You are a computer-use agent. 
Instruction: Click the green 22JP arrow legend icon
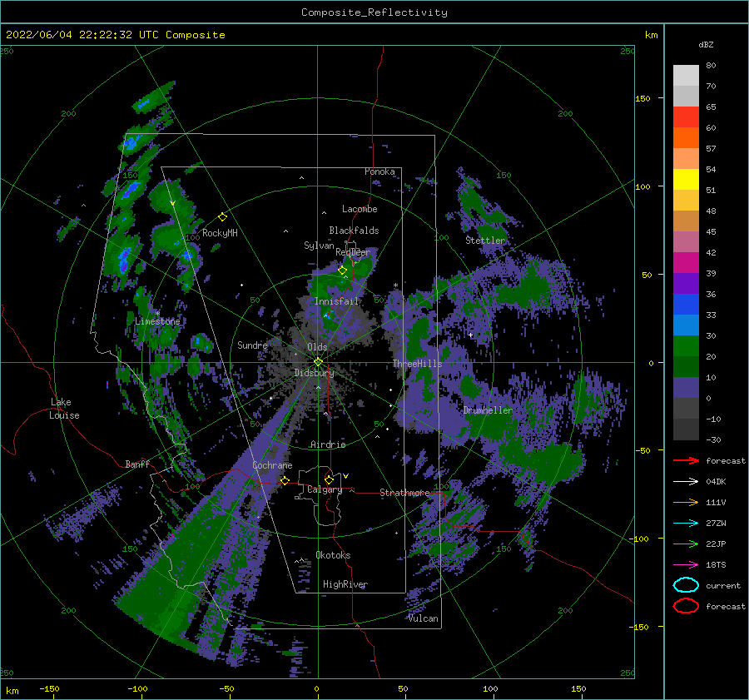click(x=686, y=544)
